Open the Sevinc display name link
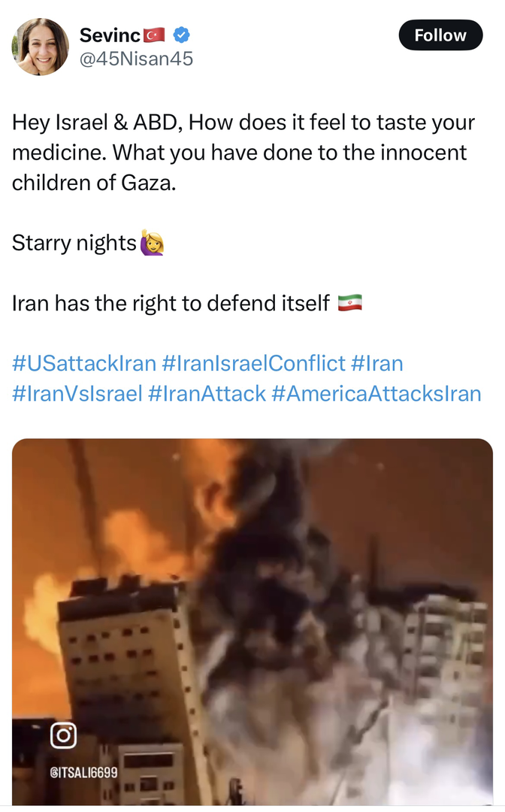Screen dimensions: 505x812 click(x=110, y=35)
